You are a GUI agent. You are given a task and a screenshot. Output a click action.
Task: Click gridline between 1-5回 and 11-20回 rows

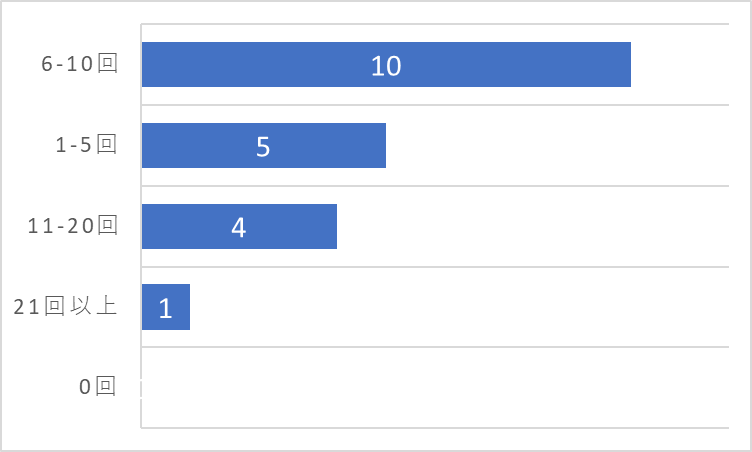click(435, 186)
